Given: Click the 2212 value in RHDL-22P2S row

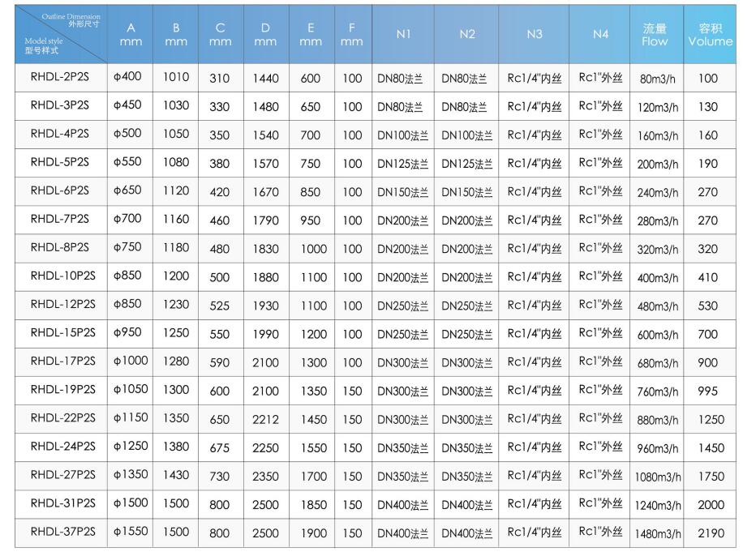Looking at the screenshot, I should (x=266, y=419).
